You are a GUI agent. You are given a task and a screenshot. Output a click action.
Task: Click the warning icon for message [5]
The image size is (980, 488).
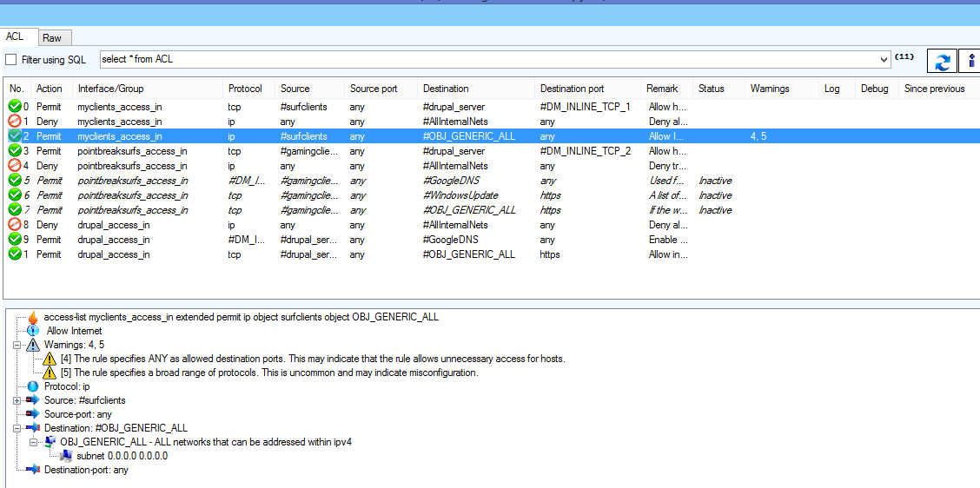(50, 373)
